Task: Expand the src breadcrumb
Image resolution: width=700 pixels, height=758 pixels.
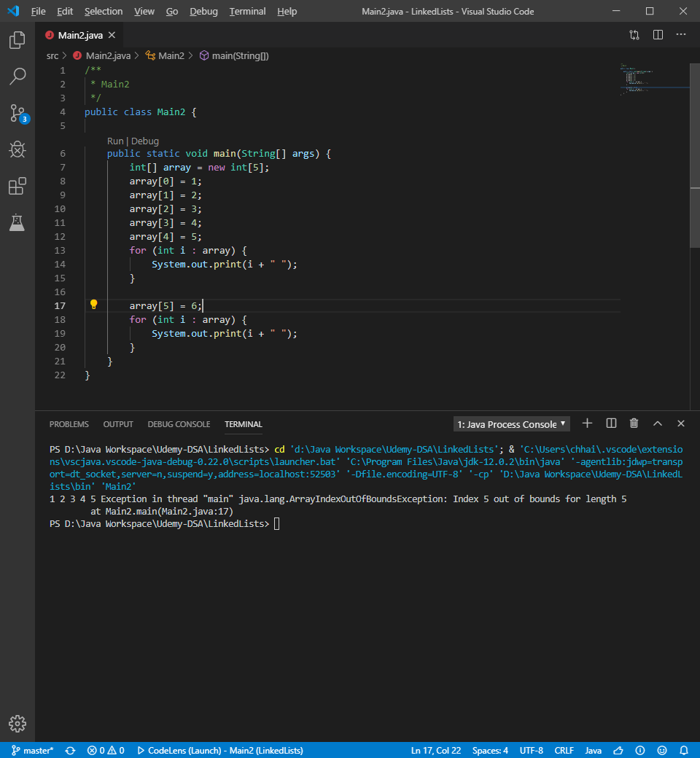Action: coord(52,55)
